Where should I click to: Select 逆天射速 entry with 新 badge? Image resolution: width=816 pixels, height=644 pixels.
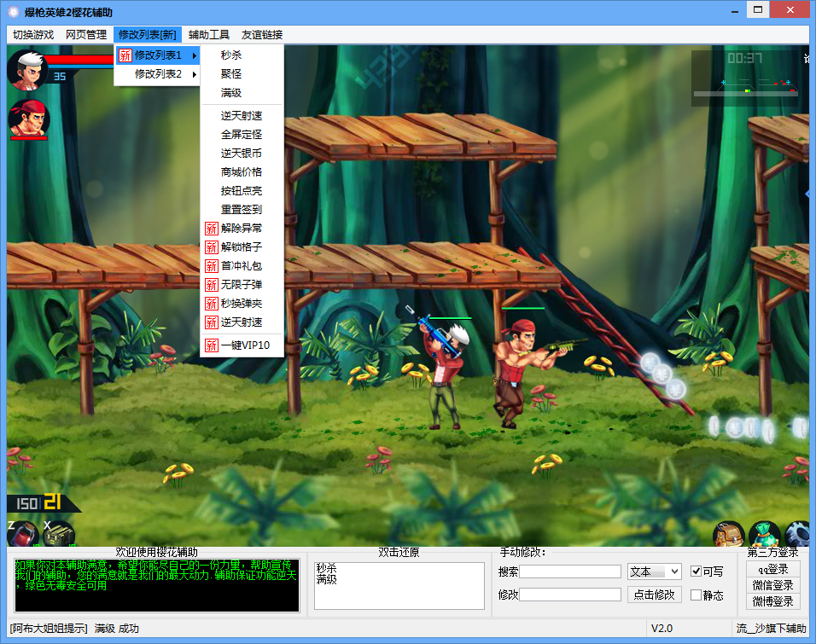click(242, 322)
